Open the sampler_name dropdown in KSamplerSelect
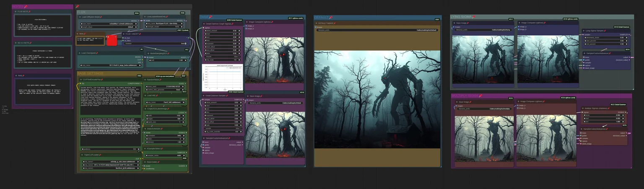 click(166, 155)
